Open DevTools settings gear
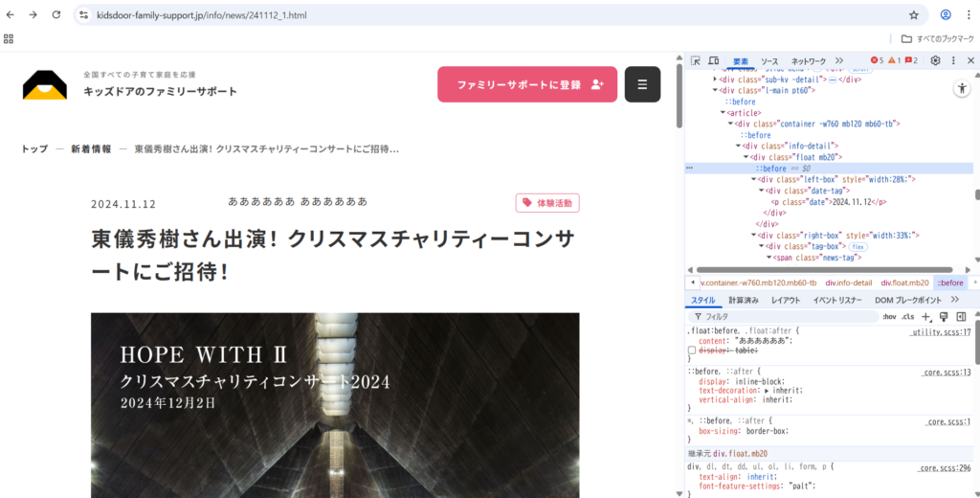This screenshot has height=498, width=980. [935, 60]
